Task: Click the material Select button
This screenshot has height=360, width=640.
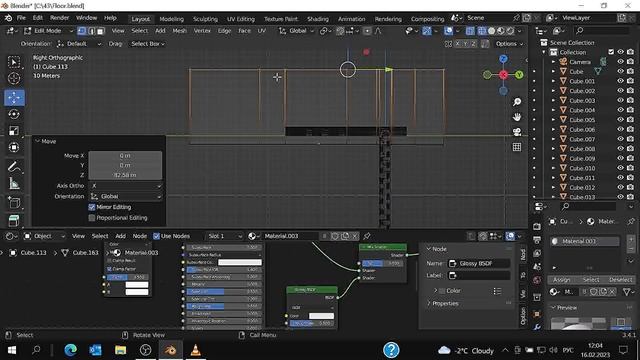Action: pos(591,280)
